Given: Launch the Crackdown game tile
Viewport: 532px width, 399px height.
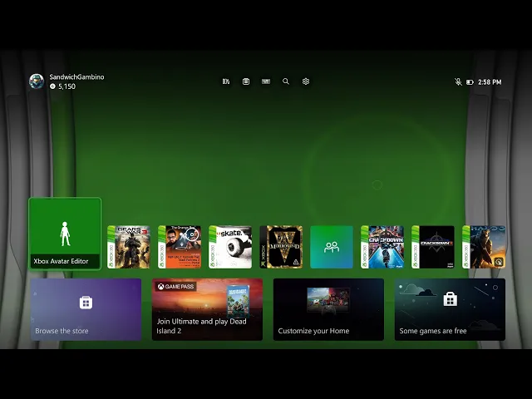Looking at the screenshot, I should click(x=382, y=247).
